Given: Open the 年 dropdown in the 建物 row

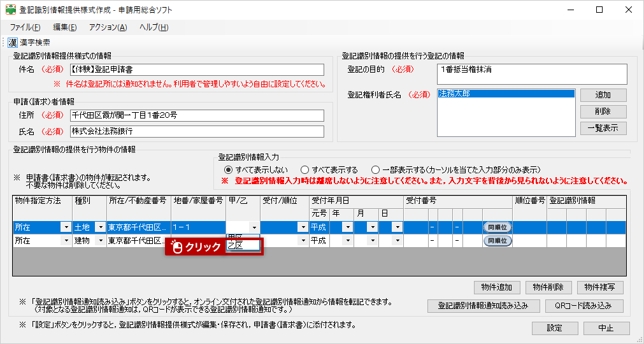Looking at the screenshot, I should pyautogui.click(x=348, y=241).
